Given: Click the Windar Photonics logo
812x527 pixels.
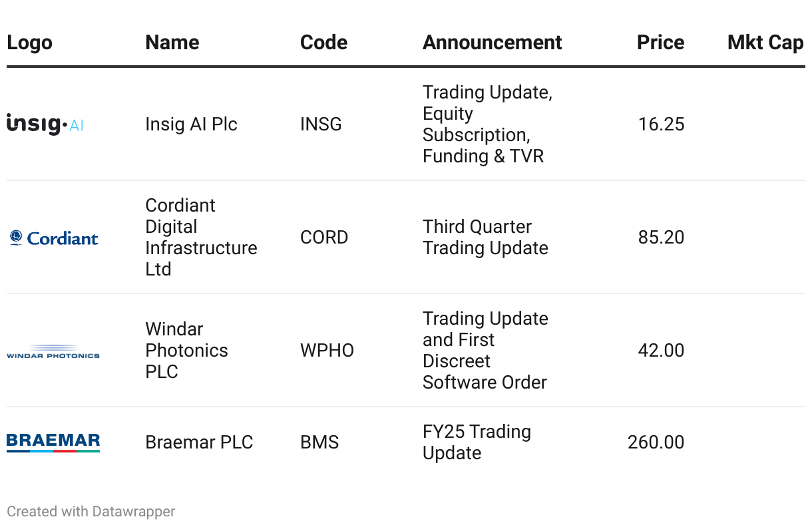Looking at the screenshot, I should tap(53, 351).
